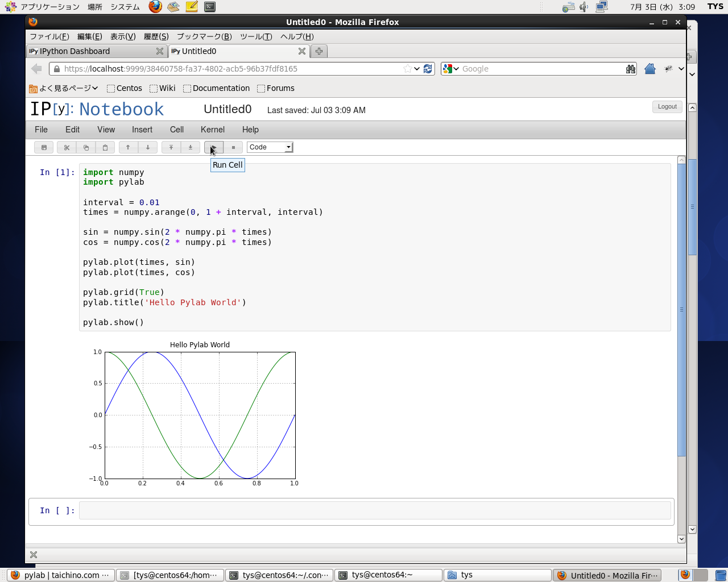The height and width of the screenshot is (582, 728).
Task: Reload the page with refresh icon
Action: pos(428,69)
